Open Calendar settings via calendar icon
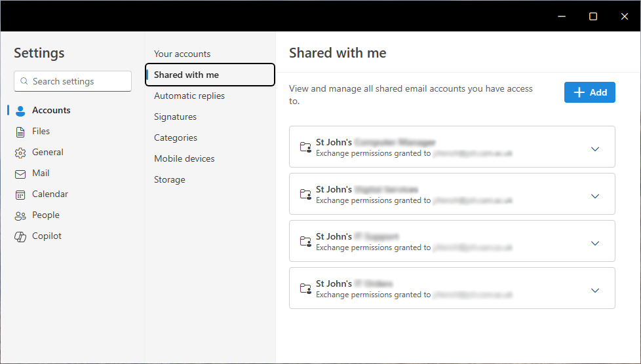Screen dimensions: 641x364 [x=20, y=195]
